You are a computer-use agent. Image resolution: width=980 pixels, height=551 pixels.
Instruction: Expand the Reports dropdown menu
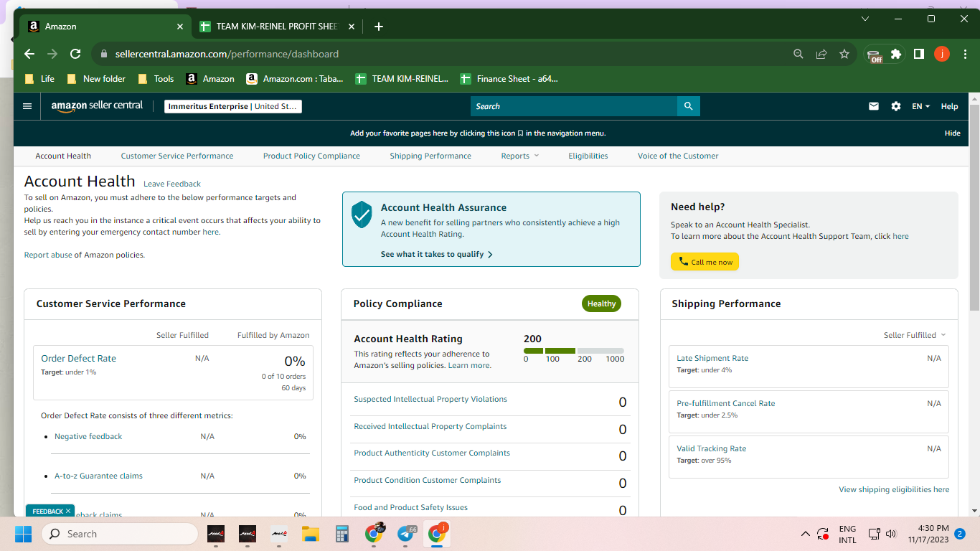click(x=520, y=156)
